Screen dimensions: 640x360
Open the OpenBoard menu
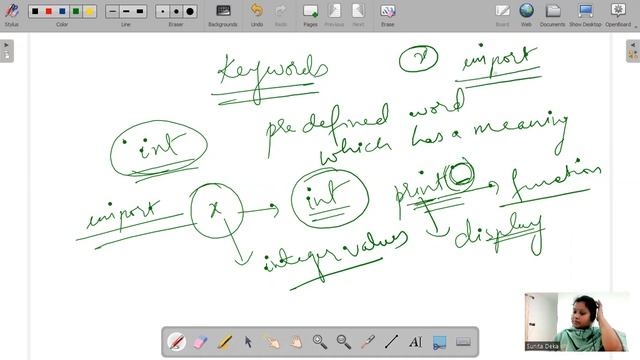tap(618, 15)
